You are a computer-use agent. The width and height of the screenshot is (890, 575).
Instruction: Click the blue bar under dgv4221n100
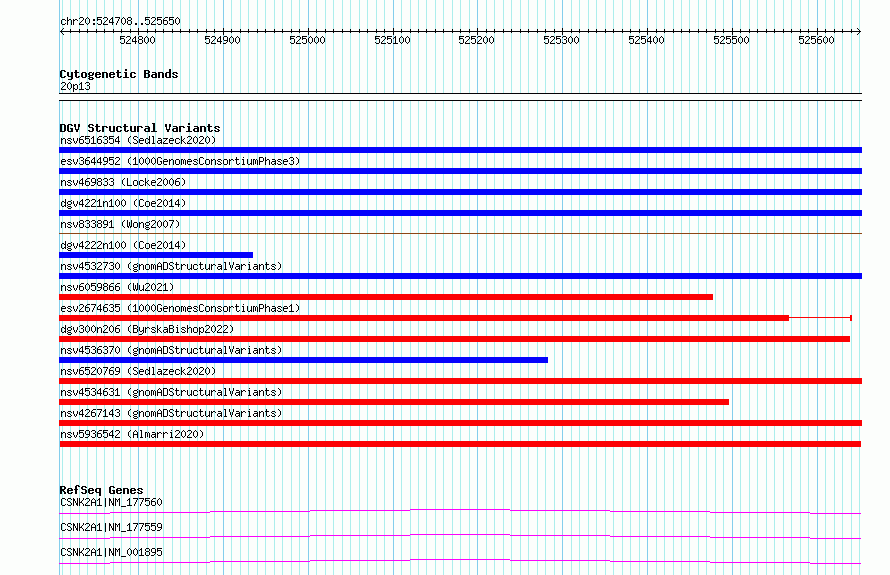[x=460, y=213]
